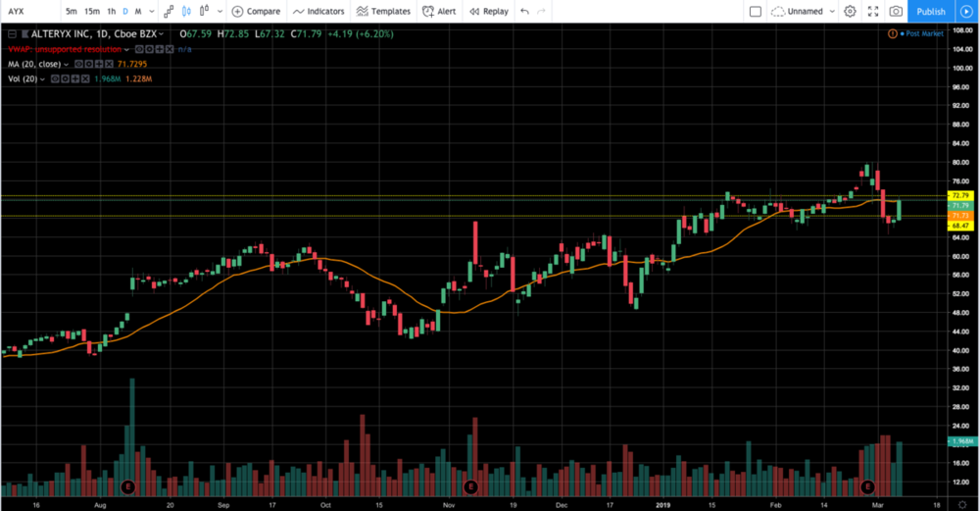Open chart settings gear icon
980x511 pixels.
point(850,12)
